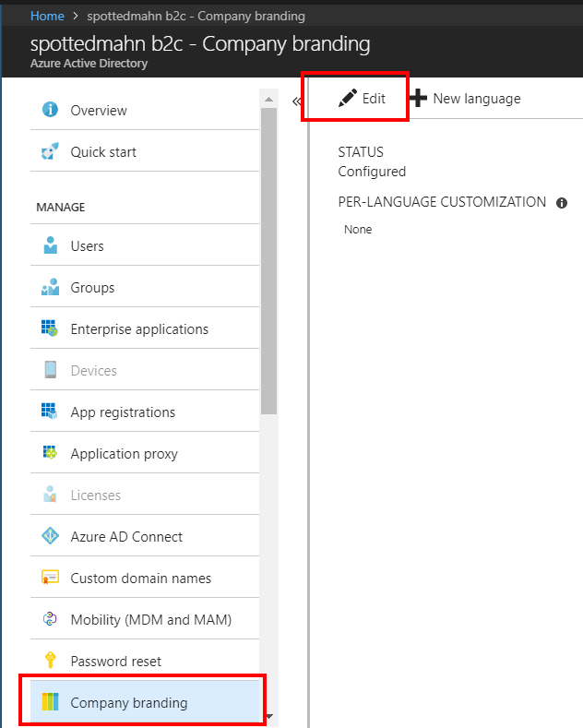Viewport: 583px width, 728px height.
Task: Click the plus icon for New language
Action: point(418,98)
